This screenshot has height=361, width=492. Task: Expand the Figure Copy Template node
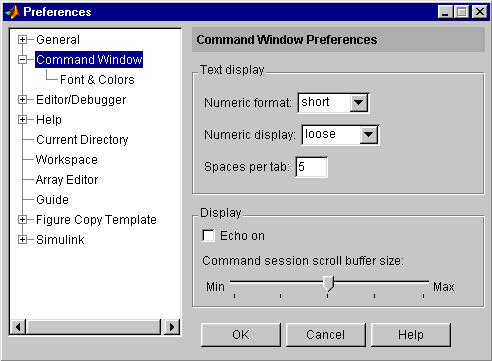(x=22, y=220)
